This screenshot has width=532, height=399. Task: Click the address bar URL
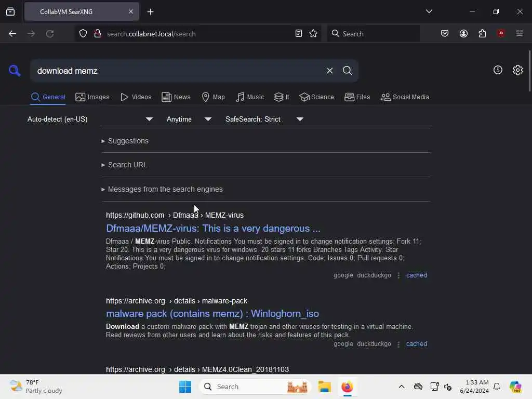point(151,34)
